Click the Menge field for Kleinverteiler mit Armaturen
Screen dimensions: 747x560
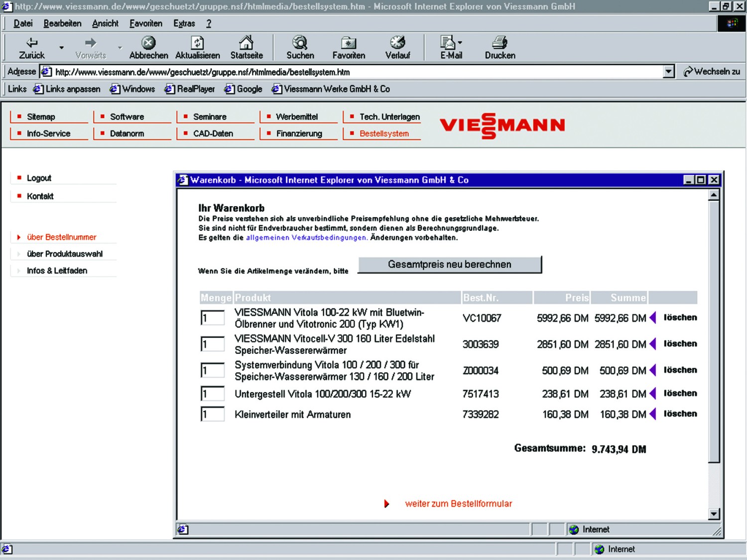pos(213,414)
